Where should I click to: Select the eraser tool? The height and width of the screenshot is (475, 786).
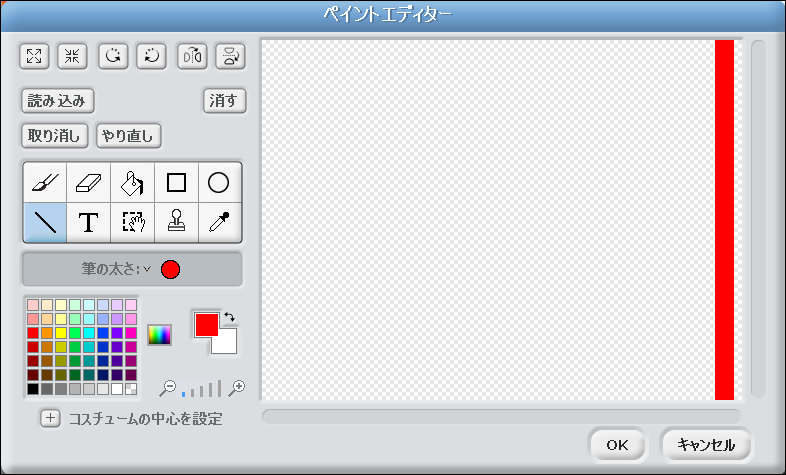pyautogui.click(x=89, y=182)
